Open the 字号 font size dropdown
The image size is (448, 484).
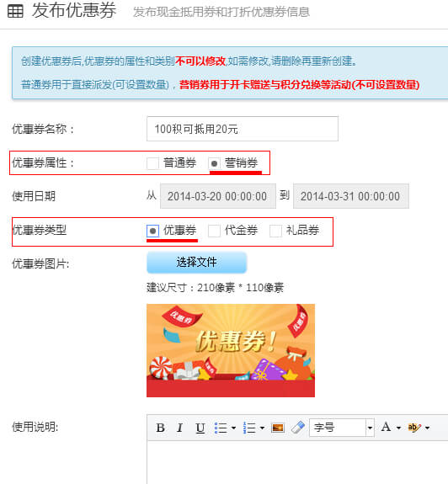click(x=342, y=428)
